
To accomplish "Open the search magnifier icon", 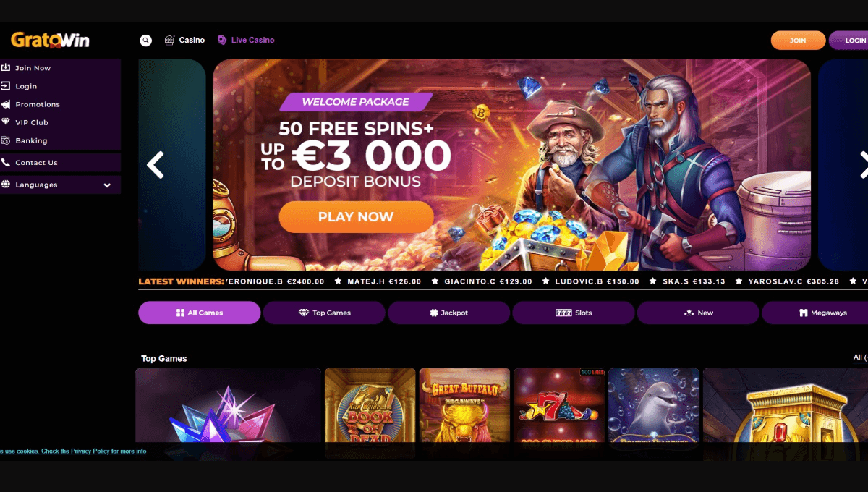I will click(146, 41).
